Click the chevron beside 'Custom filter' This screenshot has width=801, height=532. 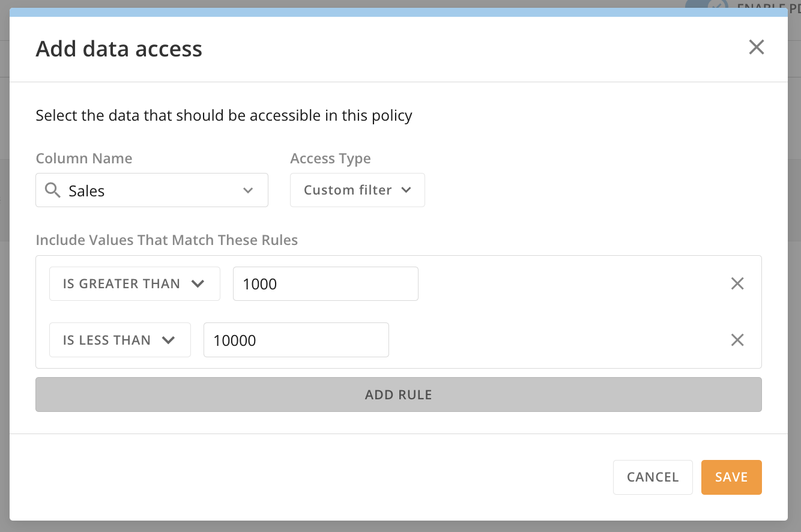click(x=408, y=190)
